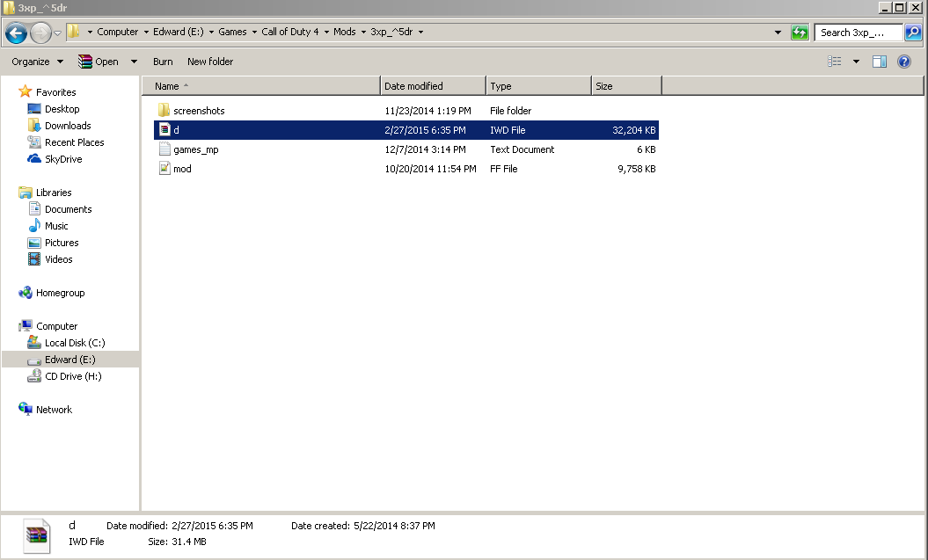Click the Back navigation arrow button
The width and height of the screenshot is (928, 560).
pyautogui.click(x=16, y=33)
